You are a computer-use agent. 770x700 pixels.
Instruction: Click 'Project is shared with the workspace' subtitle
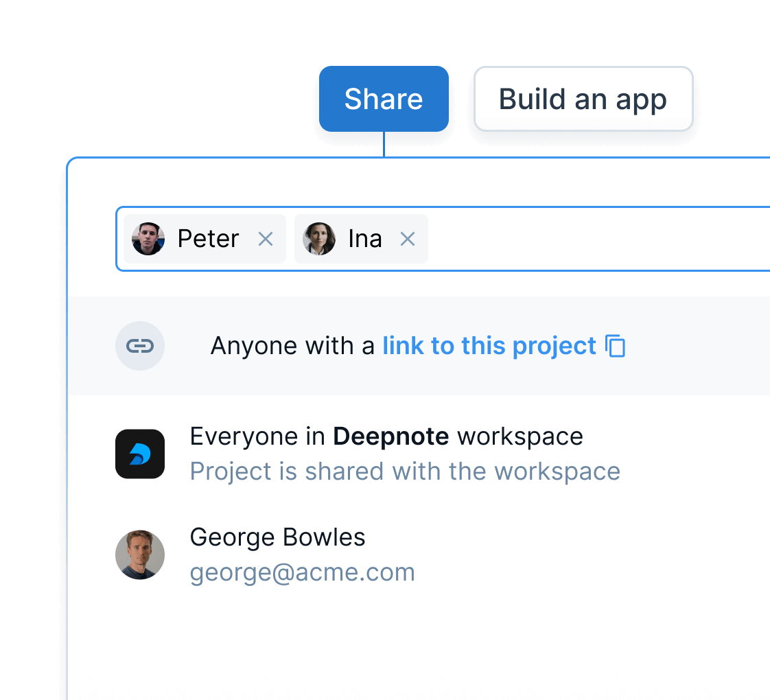tap(405, 471)
